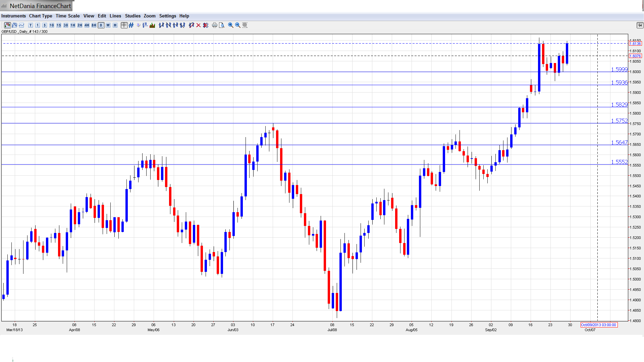Toggle the grid lines icon
644x362 pixels.
(131, 25)
